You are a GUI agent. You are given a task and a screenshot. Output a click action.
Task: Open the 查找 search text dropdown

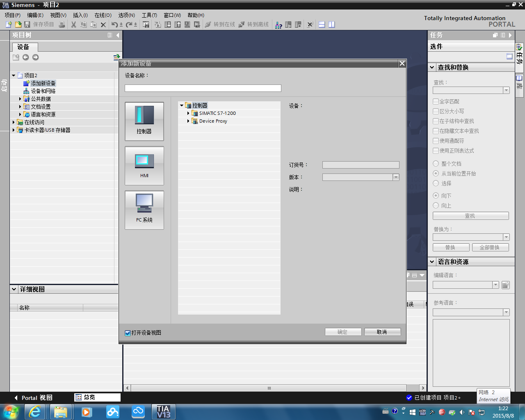pos(506,90)
